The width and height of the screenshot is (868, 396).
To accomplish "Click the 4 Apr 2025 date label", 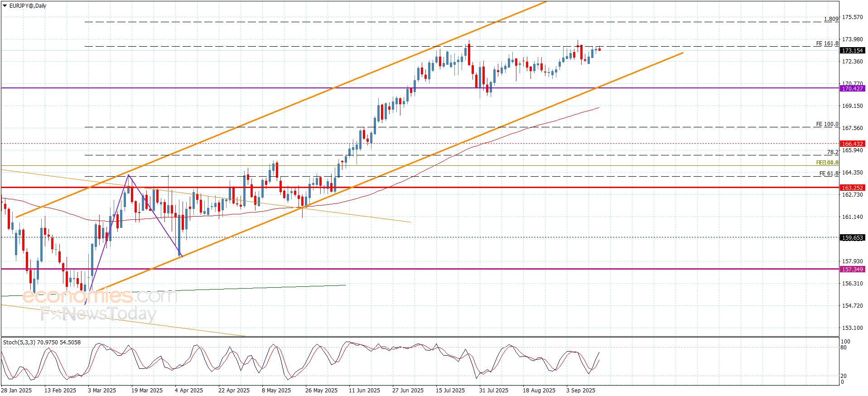I will [x=189, y=391].
